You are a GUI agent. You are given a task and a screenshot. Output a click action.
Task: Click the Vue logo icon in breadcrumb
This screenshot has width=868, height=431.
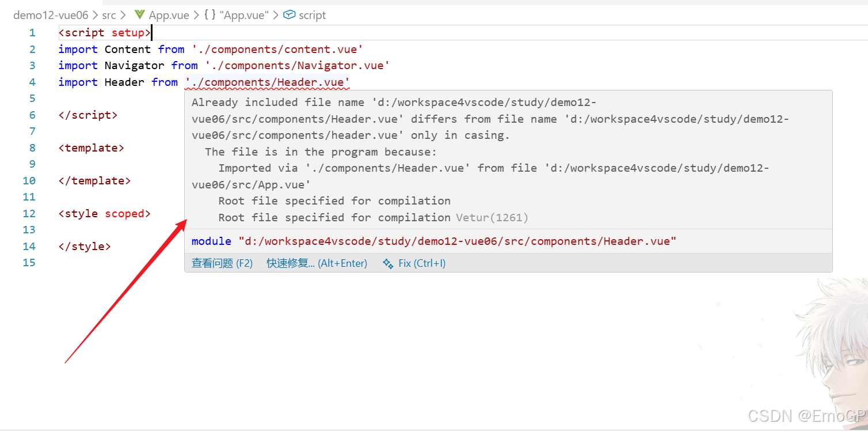(139, 15)
